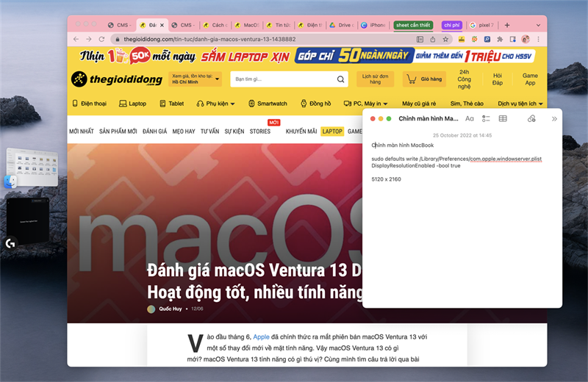Open Hỏi Đáp link
The image size is (588, 382).
tap(498, 79)
